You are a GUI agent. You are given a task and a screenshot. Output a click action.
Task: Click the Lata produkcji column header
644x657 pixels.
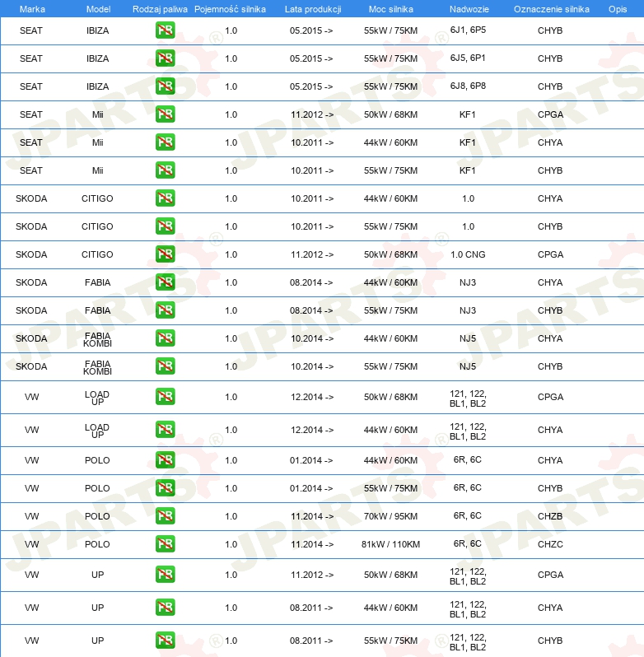click(313, 9)
